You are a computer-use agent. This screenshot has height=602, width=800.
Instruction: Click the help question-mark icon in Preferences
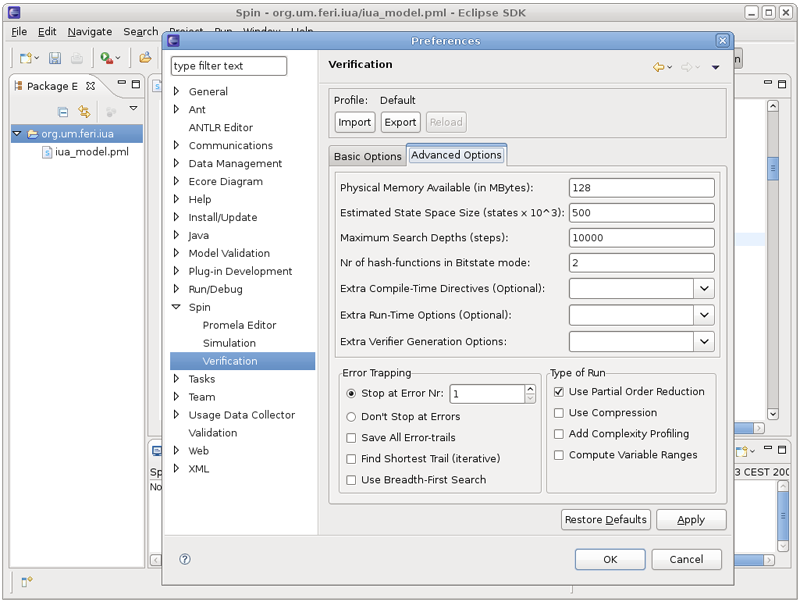[x=184, y=560]
